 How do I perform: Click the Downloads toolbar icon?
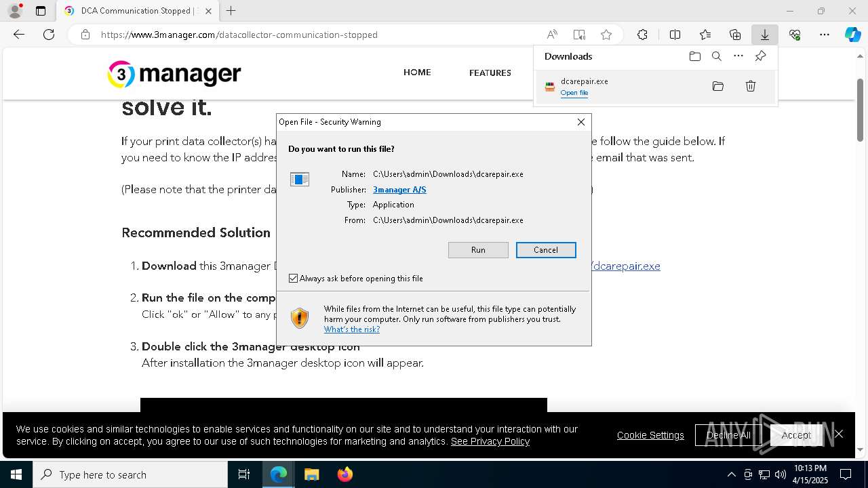(764, 35)
